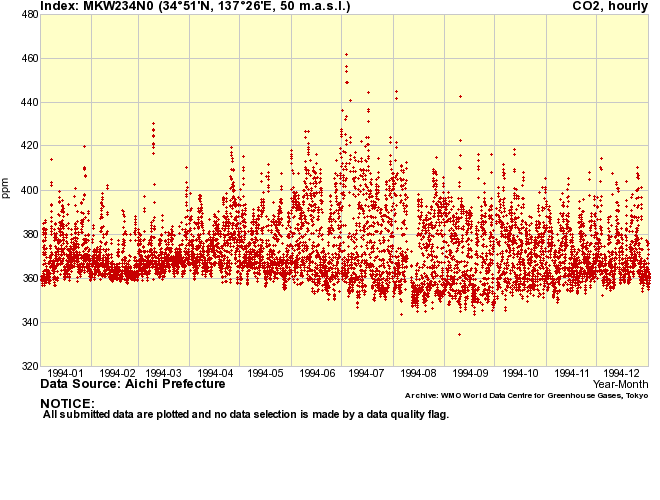Select the 1994-01 x-axis label
Screen dimensions: 660x500
65,373
